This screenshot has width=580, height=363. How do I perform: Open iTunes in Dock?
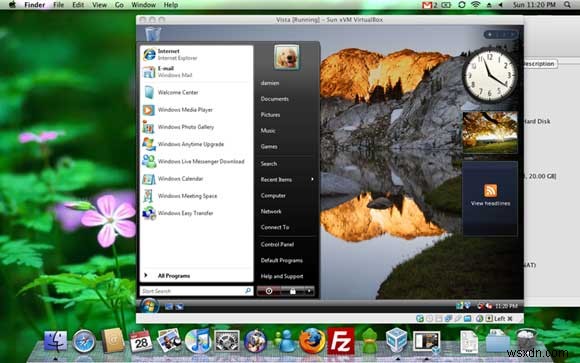pos(198,341)
